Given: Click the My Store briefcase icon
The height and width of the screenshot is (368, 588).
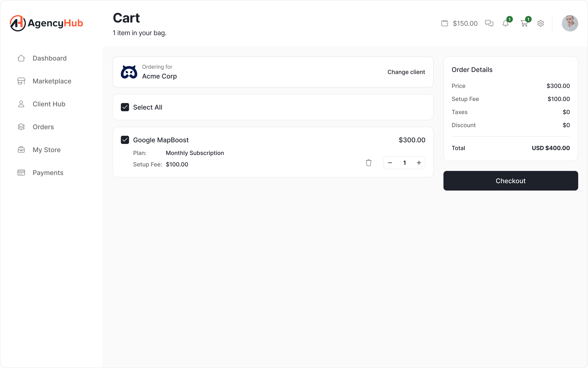Looking at the screenshot, I should tap(21, 150).
